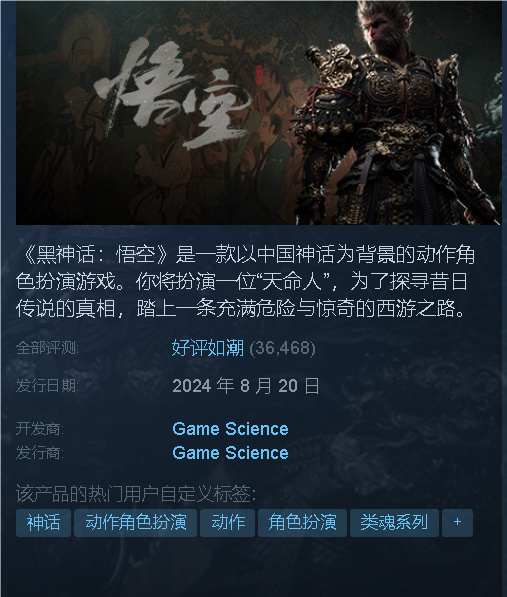Viewport: 507px width, 597px height.
Task: Choose the 类魂系列 tag
Action: [x=394, y=522]
